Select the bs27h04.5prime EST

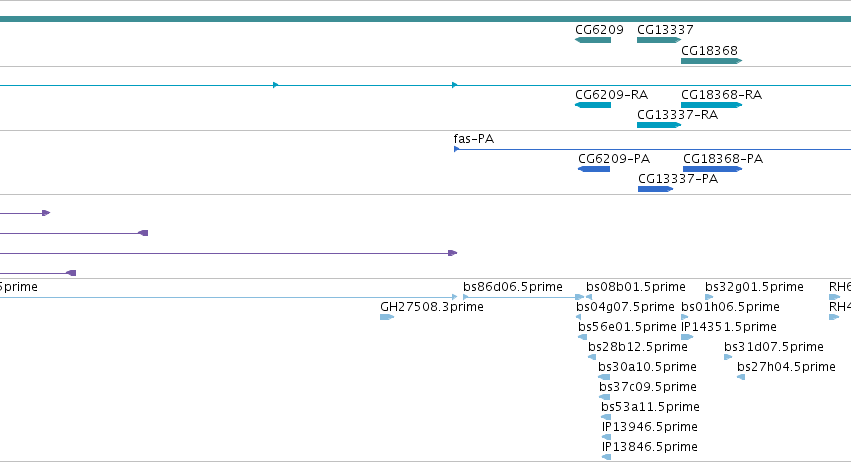click(741, 377)
